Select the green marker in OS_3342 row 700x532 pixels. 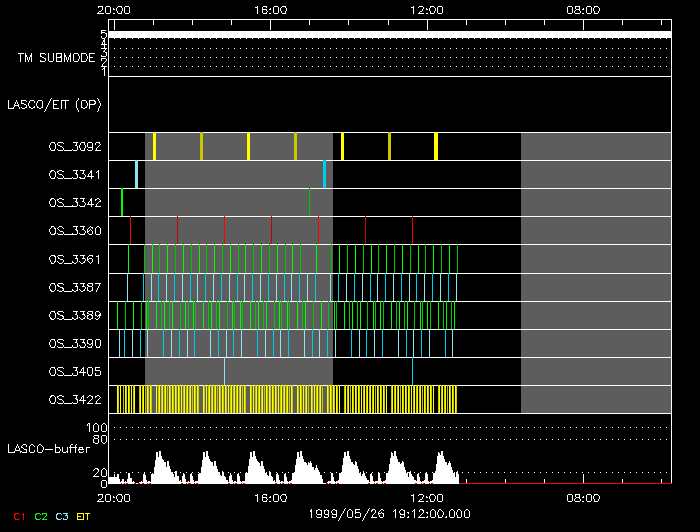pyautogui.click(x=122, y=202)
